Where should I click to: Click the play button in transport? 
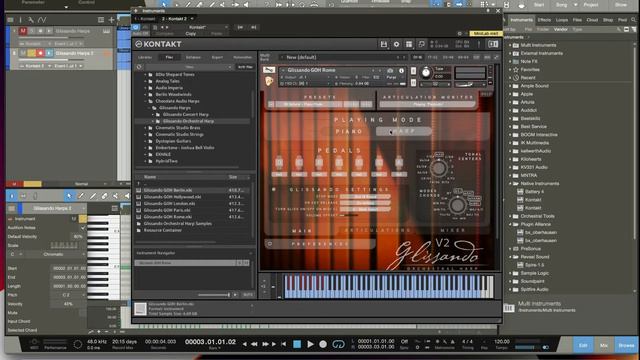(310, 344)
